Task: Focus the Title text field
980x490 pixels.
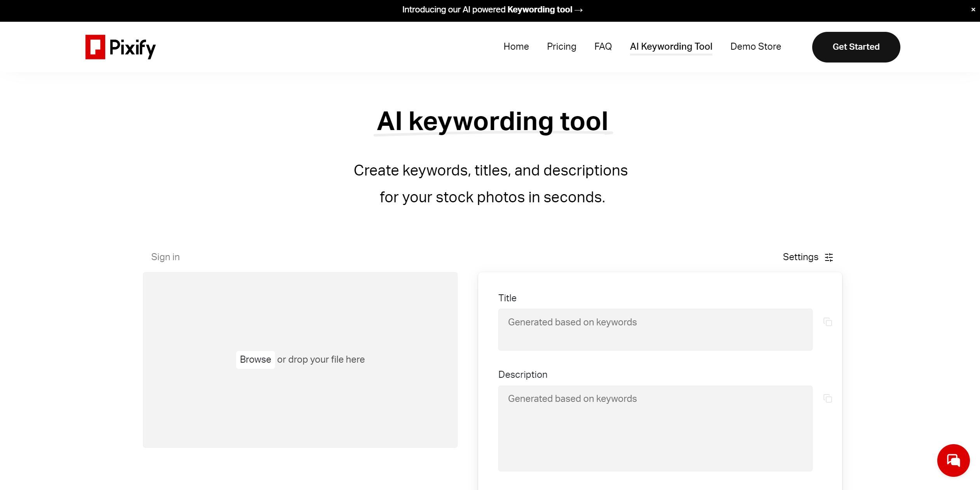Action: [654, 330]
